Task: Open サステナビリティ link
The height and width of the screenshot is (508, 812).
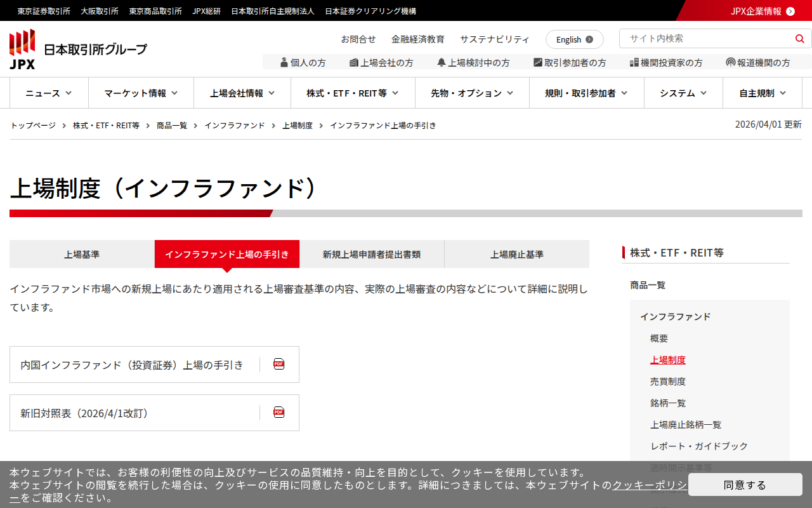Action: coord(495,39)
